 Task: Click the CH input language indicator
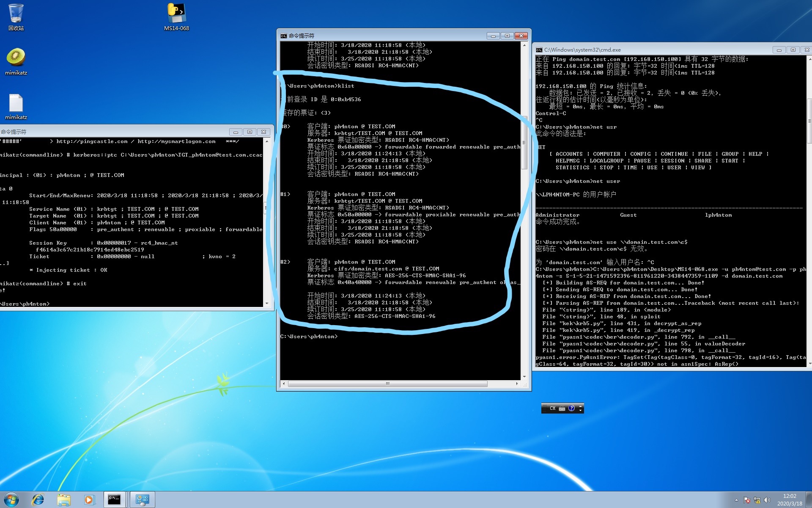click(x=552, y=409)
